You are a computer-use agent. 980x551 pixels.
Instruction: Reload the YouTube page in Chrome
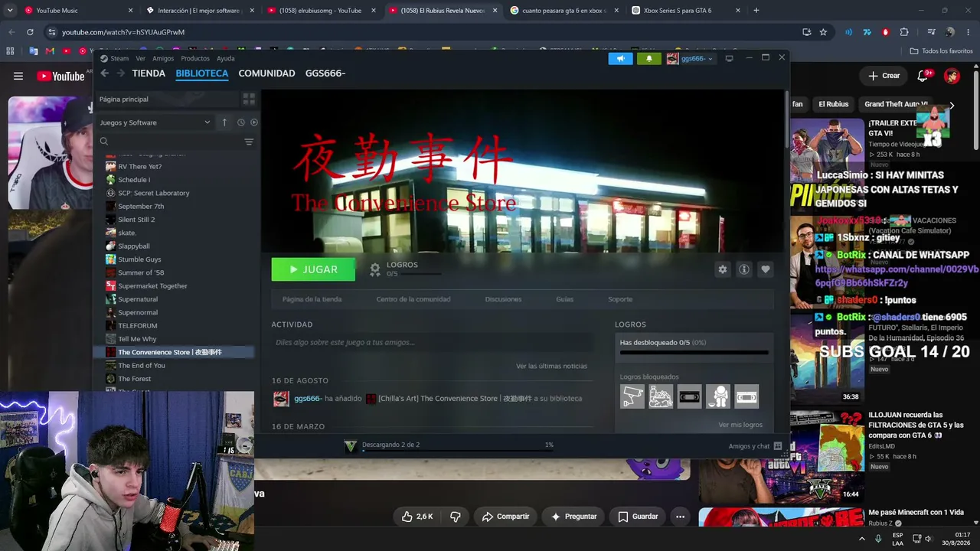coord(30,32)
